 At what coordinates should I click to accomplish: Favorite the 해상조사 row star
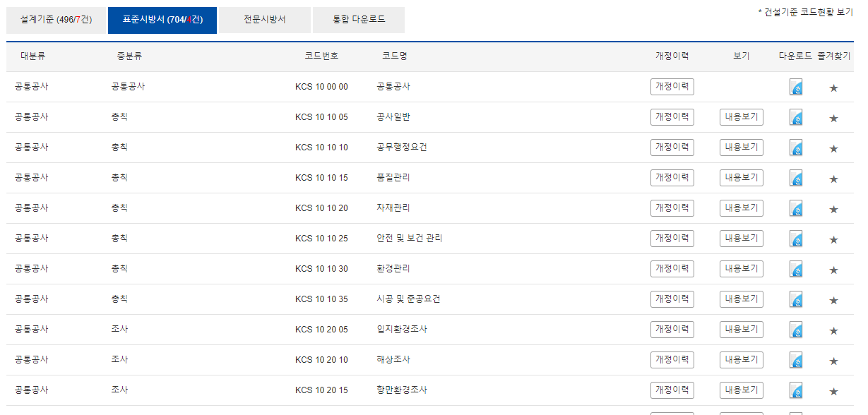pyautogui.click(x=833, y=361)
